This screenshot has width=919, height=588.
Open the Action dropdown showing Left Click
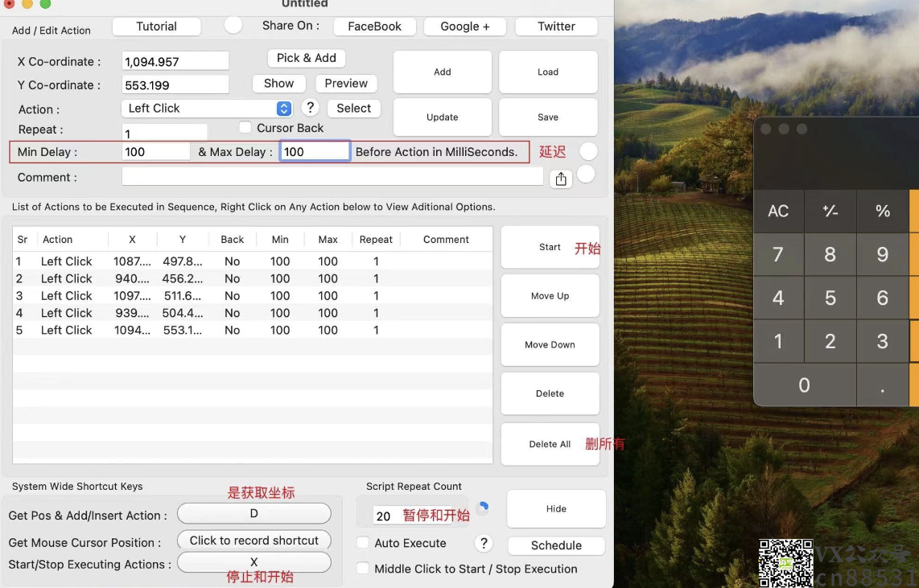206,109
